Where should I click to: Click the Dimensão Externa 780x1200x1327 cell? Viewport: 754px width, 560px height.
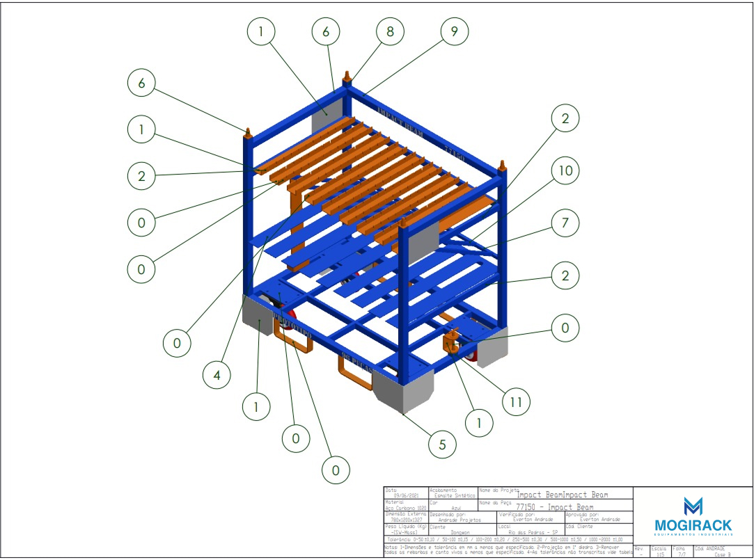(x=406, y=518)
